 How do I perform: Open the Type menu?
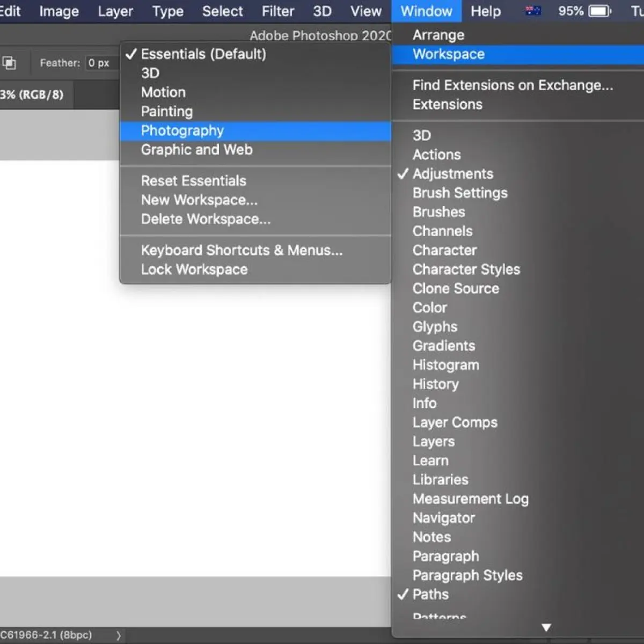[x=168, y=11]
